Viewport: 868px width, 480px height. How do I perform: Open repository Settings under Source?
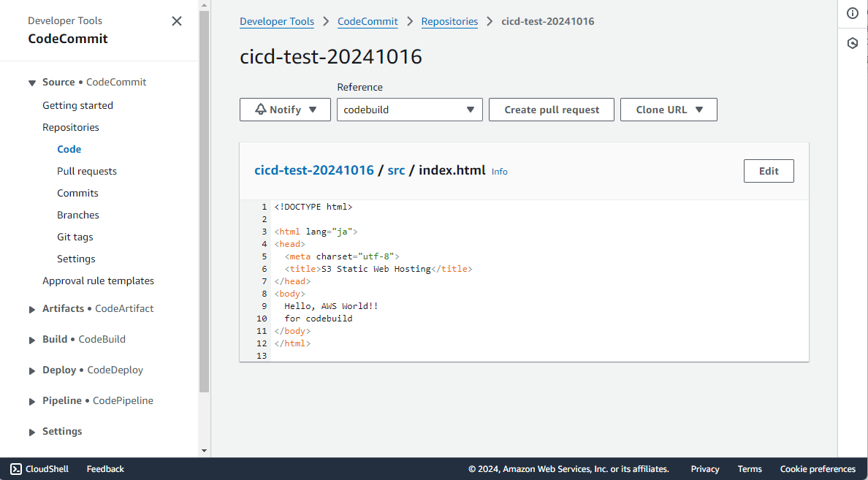[x=76, y=259]
